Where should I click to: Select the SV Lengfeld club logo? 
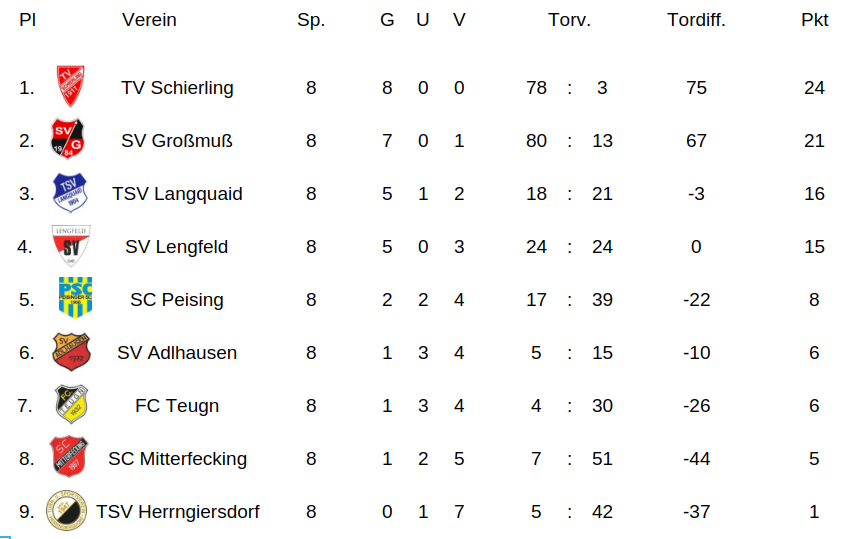[x=70, y=246]
